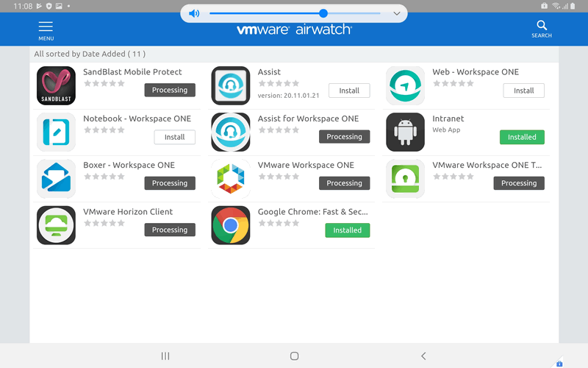Mute via the volume speaker icon

(194, 14)
